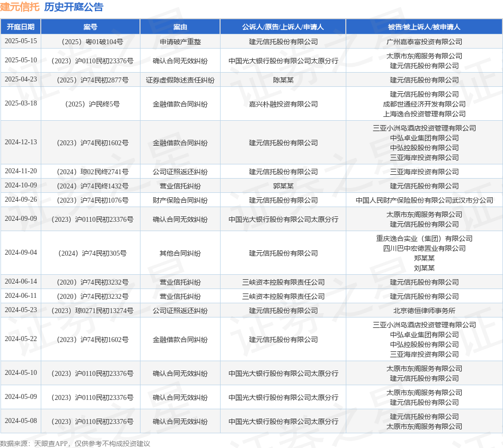Click plaintiff 嘉兴朴融投资有限公司

point(283,104)
